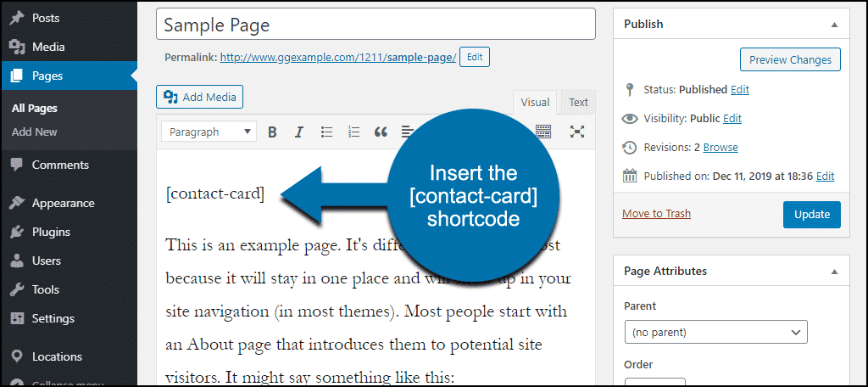868x387 pixels.
Task: Insert a bulleted list
Action: click(326, 132)
